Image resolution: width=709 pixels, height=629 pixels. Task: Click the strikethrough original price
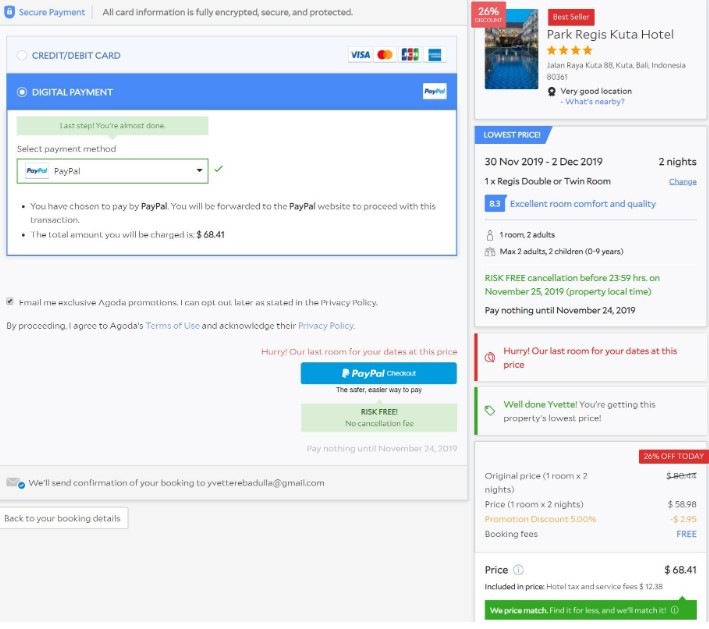[681, 476]
